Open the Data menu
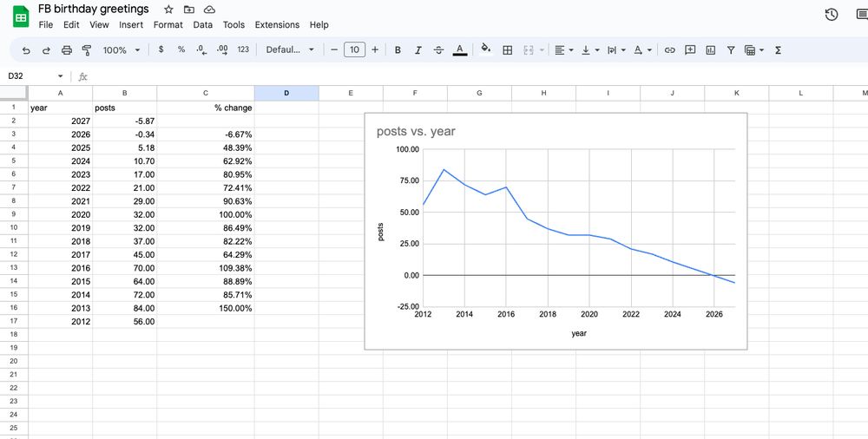This screenshot has width=868, height=439. (x=202, y=25)
